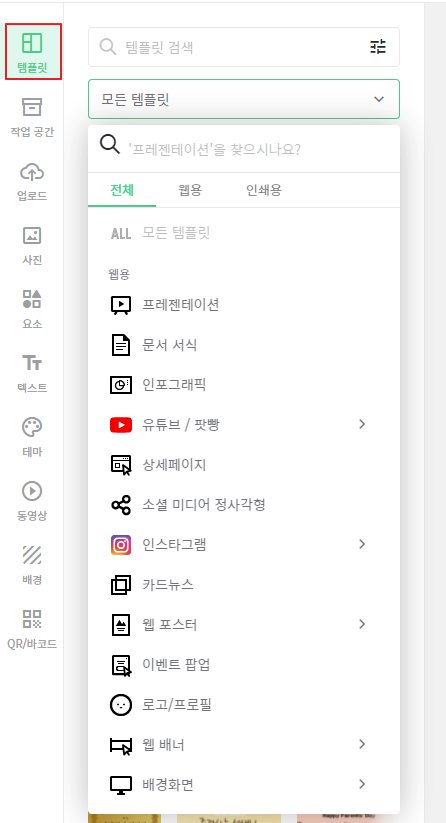Screen dimensions: 446x823
Task: Switch to the 인쇄용 tab
Action: [264, 189]
